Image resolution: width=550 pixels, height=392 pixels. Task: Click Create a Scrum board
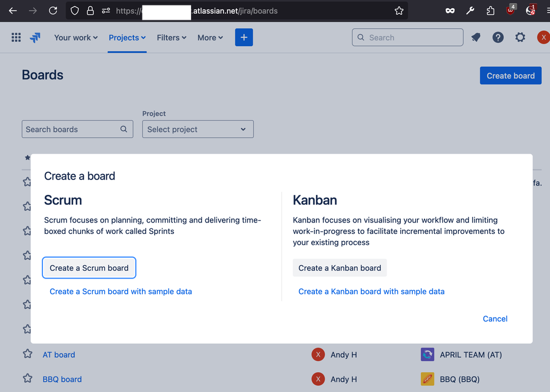pos(89,268)
